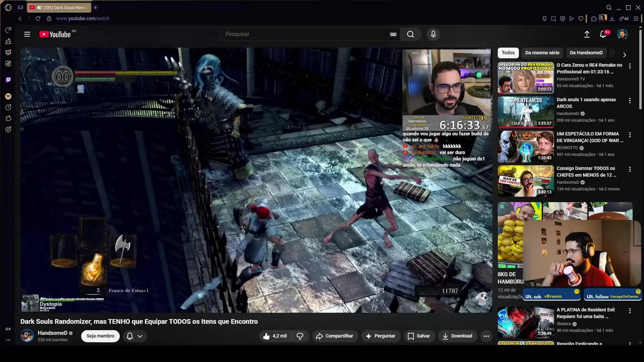Open YouTube account avatar menu
The width and height of the screenshot is (644, 362).
click(622, 34)
